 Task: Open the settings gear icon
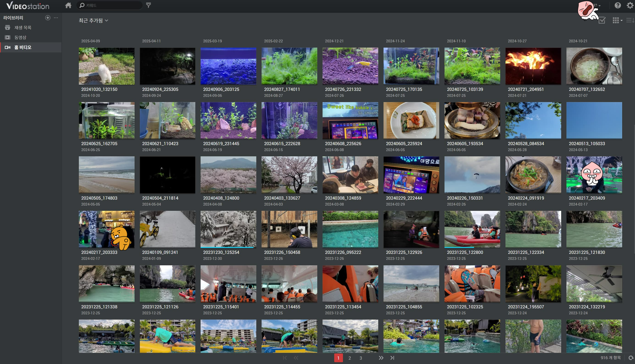(x=630, y=5)
